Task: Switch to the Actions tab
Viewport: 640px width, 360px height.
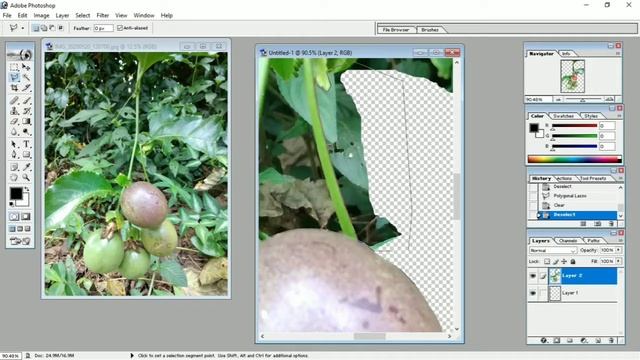Action: 564,178
